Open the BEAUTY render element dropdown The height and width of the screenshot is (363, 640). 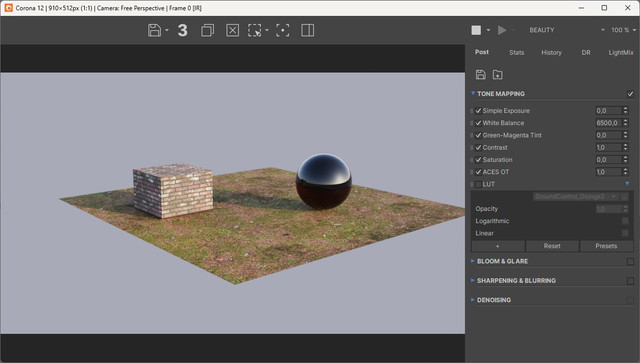567,30
